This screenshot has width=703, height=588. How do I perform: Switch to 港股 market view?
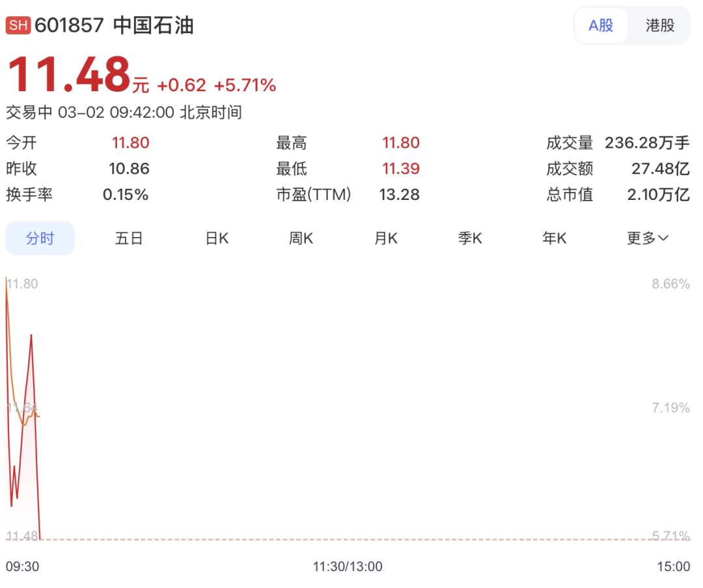point(659,25)
